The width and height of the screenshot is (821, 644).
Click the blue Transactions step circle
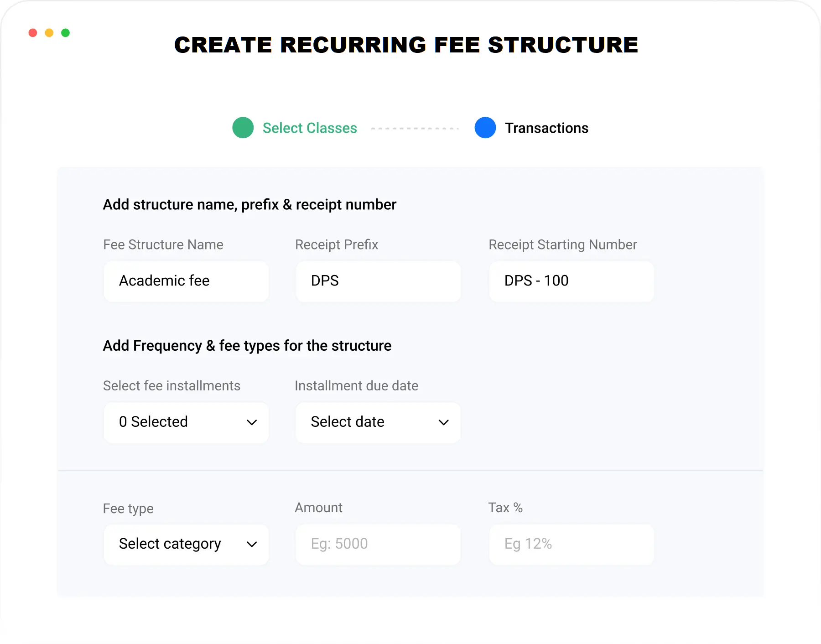point(485,128)
